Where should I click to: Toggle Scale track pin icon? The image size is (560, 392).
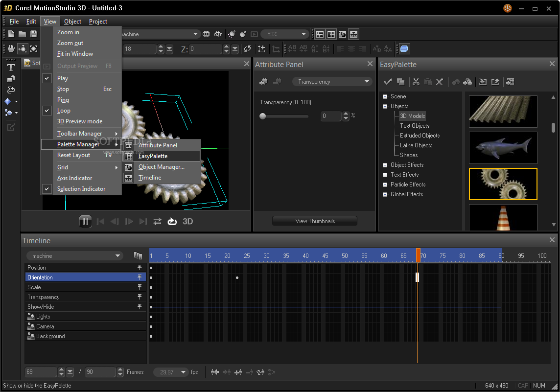tap(140, 287)
